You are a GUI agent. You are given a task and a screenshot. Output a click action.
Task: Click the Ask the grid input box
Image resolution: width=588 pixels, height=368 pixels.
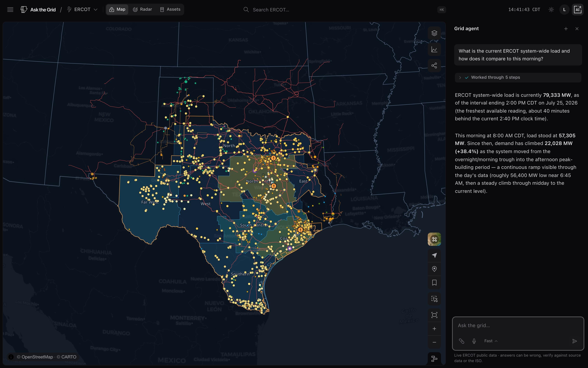[x=518, y=325]
